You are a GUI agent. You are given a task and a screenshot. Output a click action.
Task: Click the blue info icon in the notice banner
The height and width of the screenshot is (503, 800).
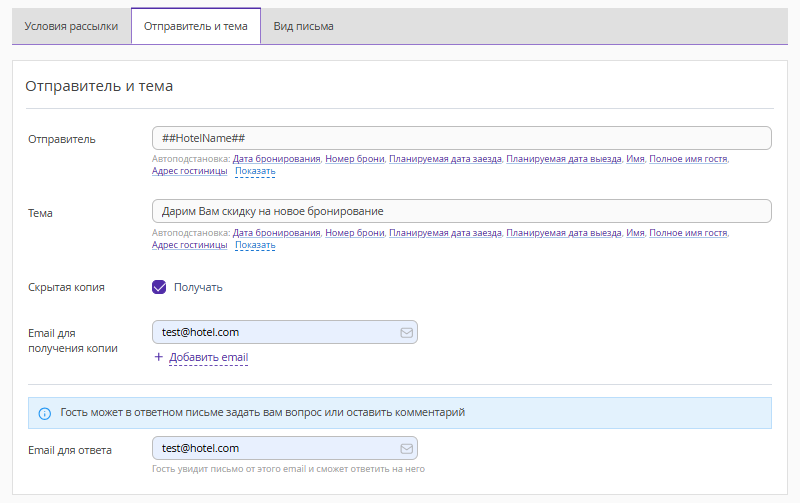tap(44, 413)
